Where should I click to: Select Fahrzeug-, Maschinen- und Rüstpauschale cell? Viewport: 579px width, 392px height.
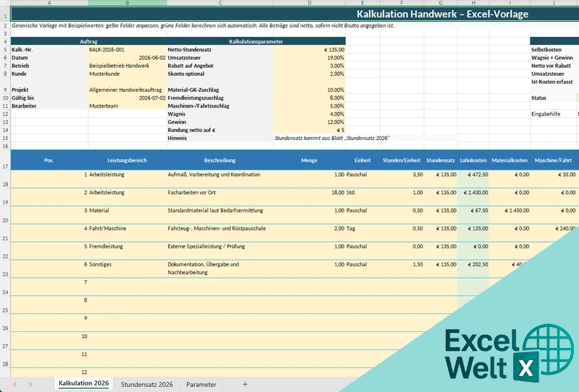coord(220,233)
